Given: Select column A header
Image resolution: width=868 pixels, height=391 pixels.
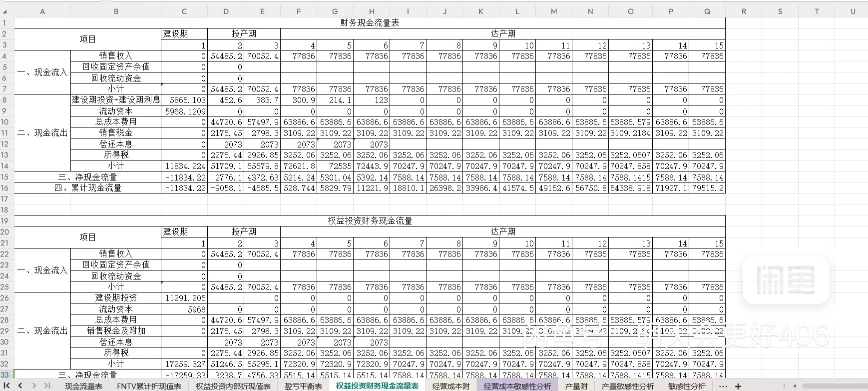Looking at the screenshot, I should [42, 11].
